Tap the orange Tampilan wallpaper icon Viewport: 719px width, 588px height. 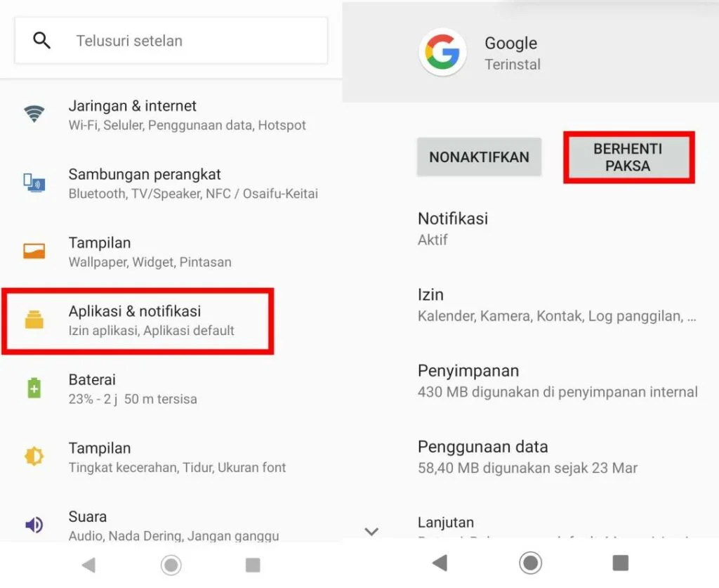34,251
